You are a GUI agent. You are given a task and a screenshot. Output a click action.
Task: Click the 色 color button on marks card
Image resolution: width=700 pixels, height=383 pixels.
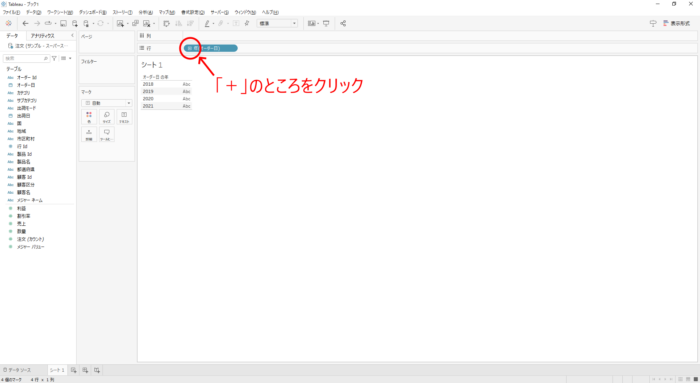click(x=89, y=117)
